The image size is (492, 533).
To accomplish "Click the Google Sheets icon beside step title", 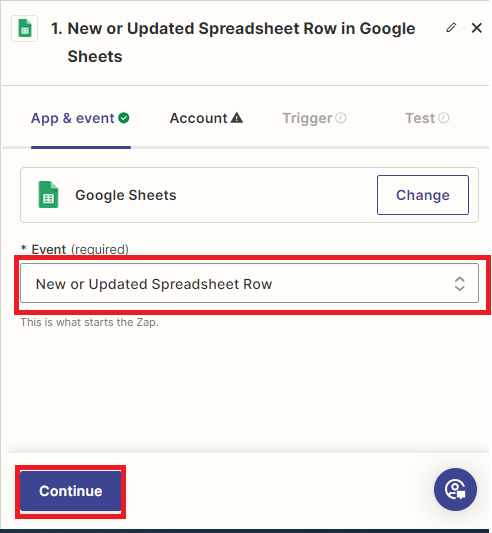I will pyautogui.click(x=24, y=29).
